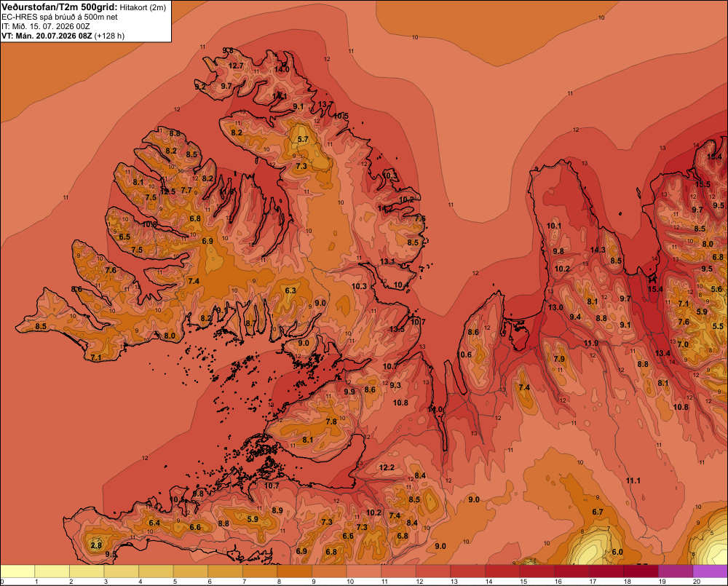Click the temperature value '7.8'
The width and height of the screenshot is (728, 586).
[331, 421]
